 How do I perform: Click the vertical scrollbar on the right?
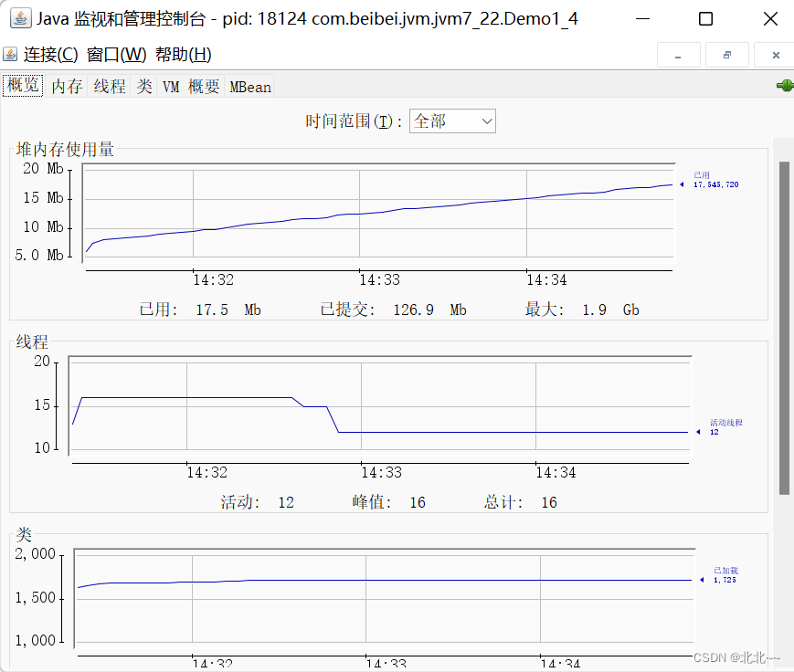tap(784, 327)
